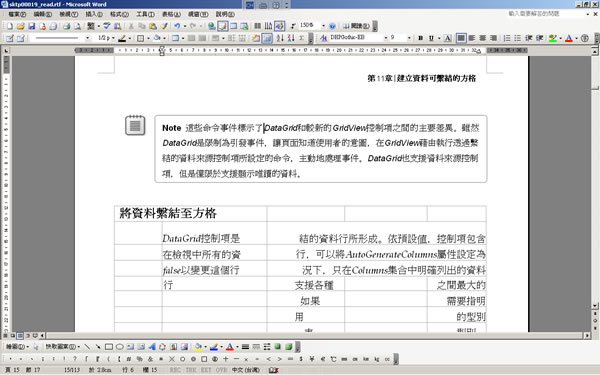Expand the font color dropdown arrow
Screen dimensions: 600x375
click(x=576, y=38)
